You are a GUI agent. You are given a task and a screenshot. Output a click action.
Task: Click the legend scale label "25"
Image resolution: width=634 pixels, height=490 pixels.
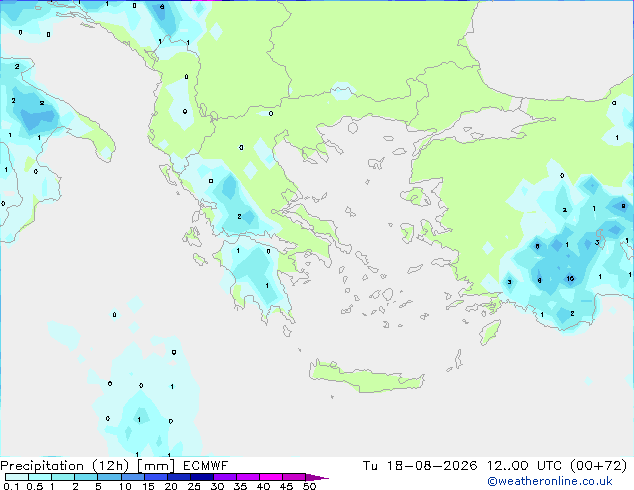coord(194,486)
